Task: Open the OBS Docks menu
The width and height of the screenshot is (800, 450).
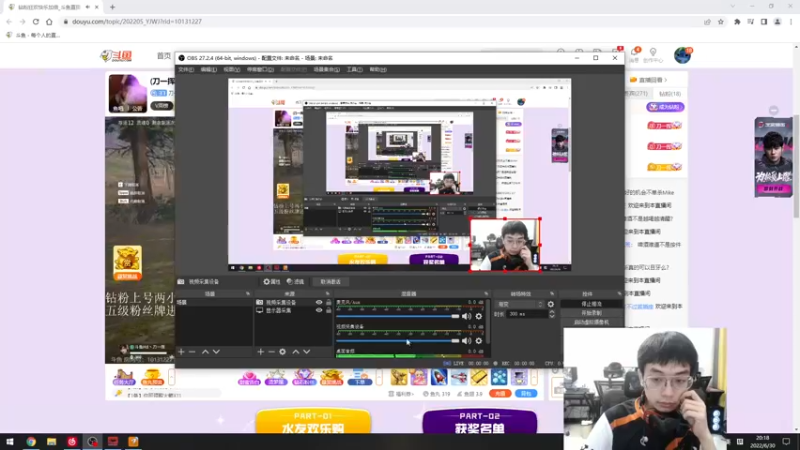Action: [x=260, y=69]
